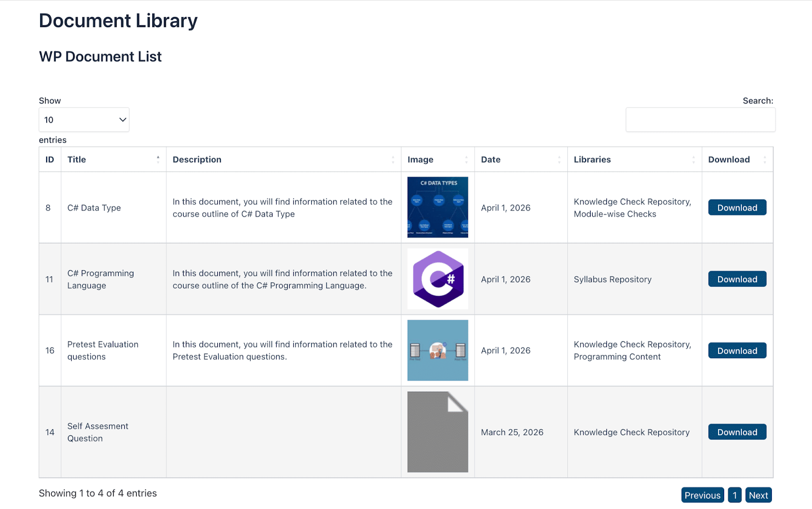The width and height of the screenshot is (812, 509).
Task: Click the 'March 25, 2026' date cell
Action: 521,432
